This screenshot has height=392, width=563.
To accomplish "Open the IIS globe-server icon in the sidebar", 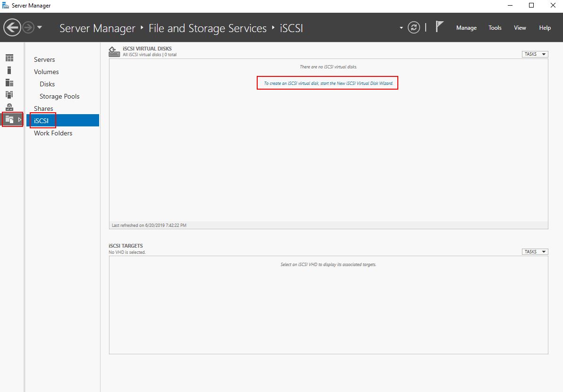I will pyautogui.click(x=9, y=107).
